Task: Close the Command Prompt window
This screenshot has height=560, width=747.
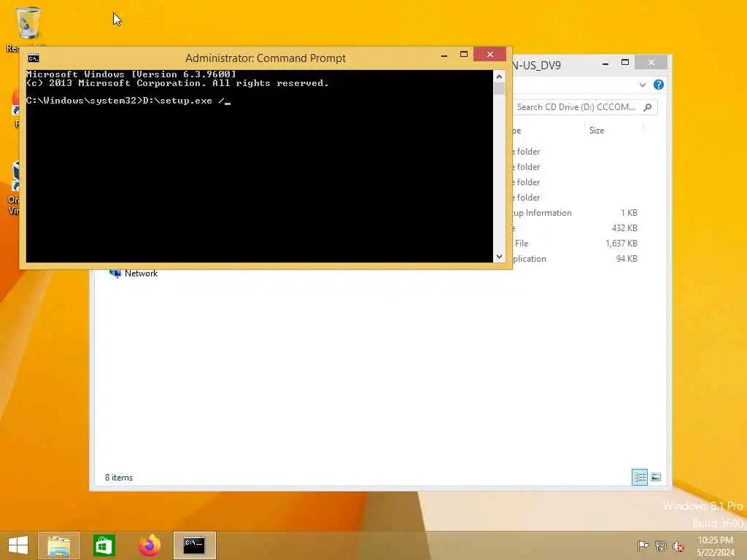Action: 489,54
